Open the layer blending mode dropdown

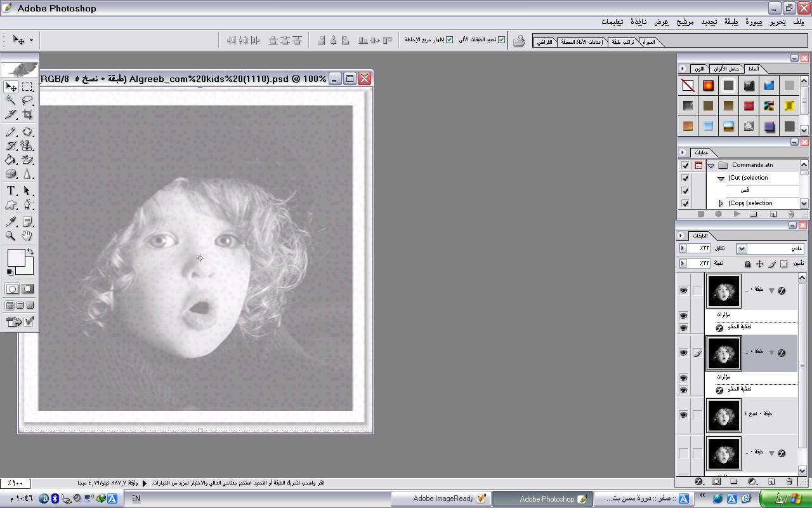pos(742,249)
